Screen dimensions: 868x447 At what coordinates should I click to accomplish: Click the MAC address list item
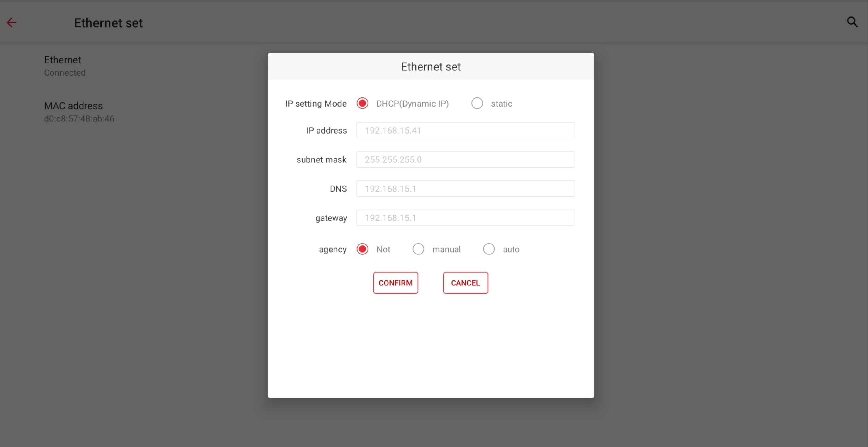coord(79,112)
